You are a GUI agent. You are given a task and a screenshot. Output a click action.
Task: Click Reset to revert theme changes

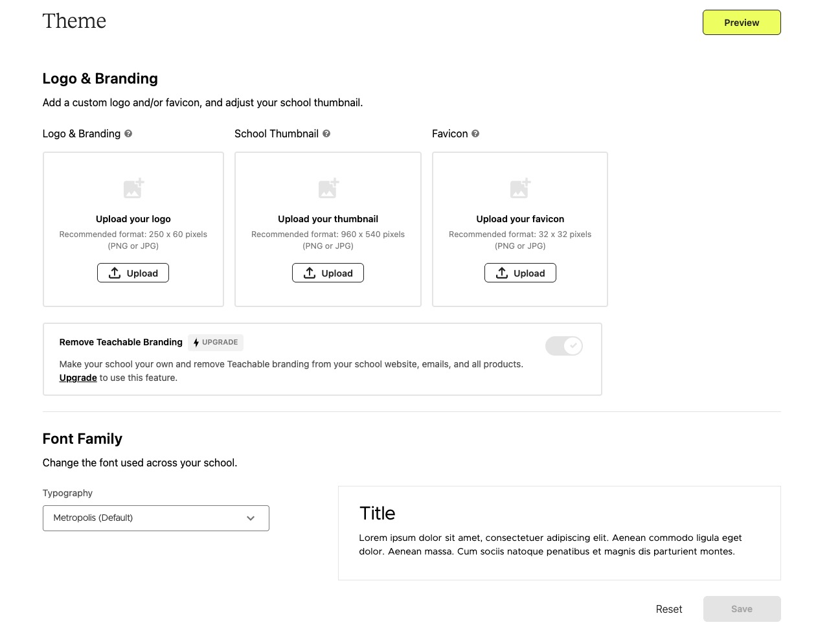669,609
